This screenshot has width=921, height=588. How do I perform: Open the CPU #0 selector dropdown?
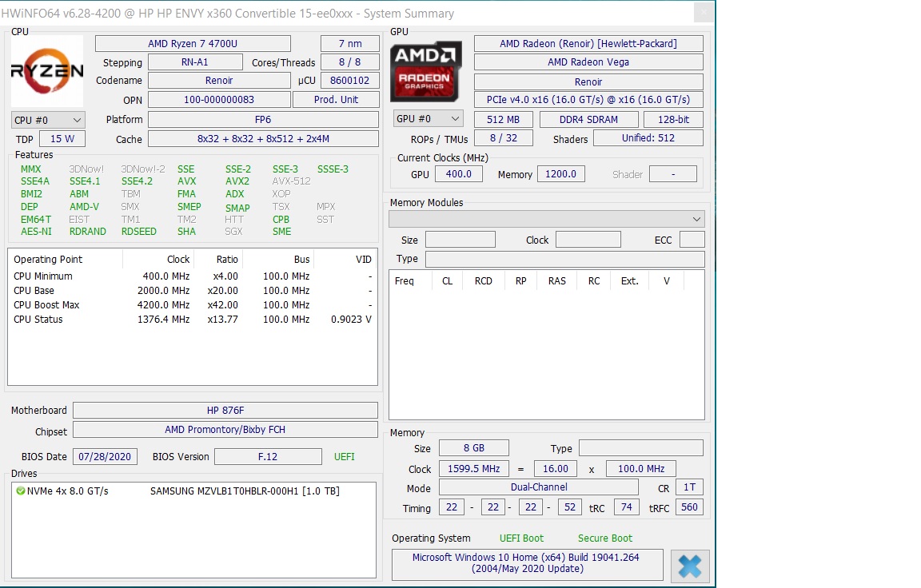(48, 120)
